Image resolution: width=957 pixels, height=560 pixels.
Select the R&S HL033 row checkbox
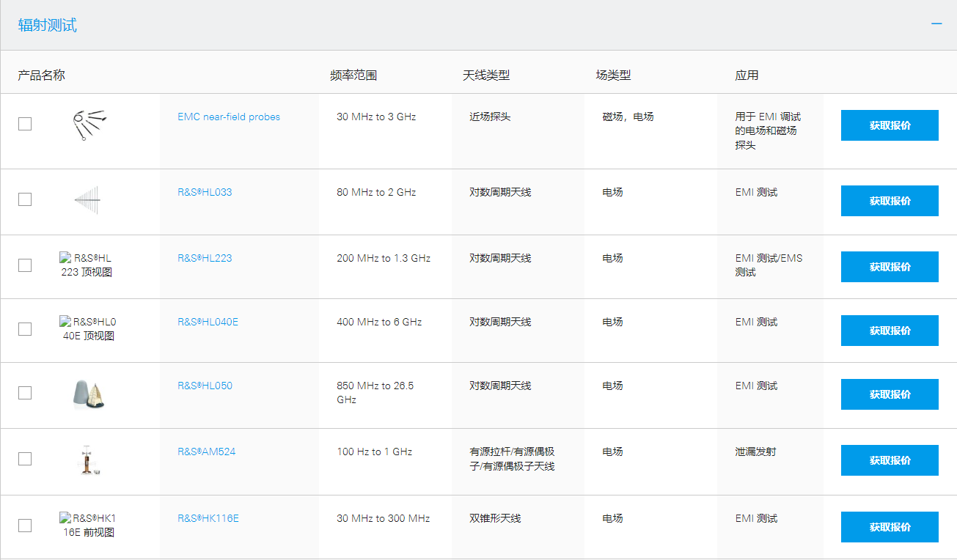point(25,199)
